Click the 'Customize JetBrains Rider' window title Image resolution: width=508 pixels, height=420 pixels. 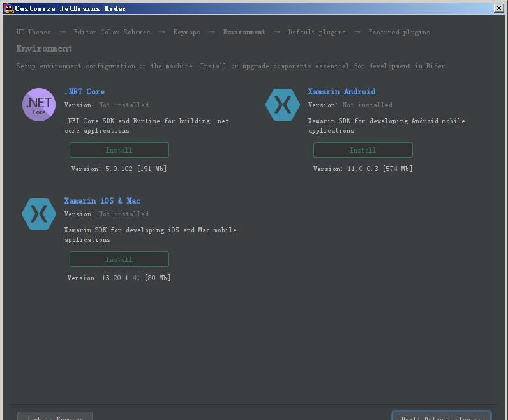(x=71, y=8)
